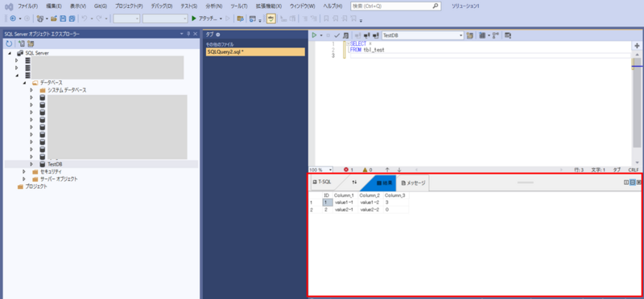Collapse the SQL Server tree node
The image size is (644, 299).
pos(10,53)
